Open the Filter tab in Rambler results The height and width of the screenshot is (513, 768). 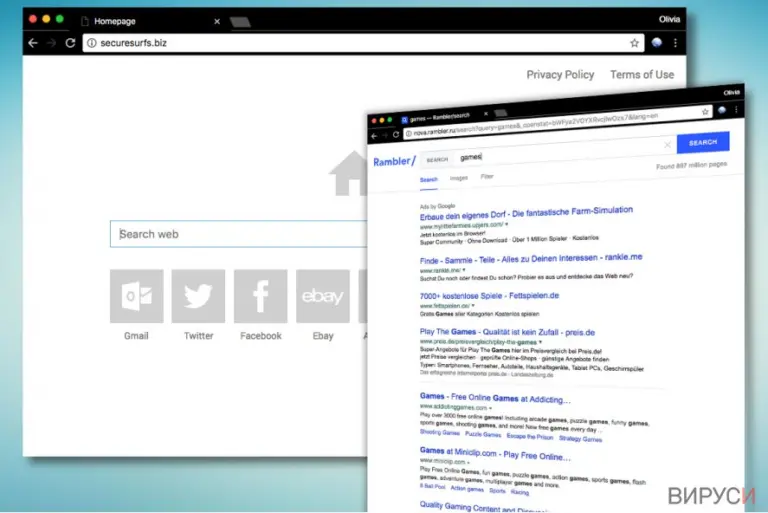pyautogui.click(x=487, y=176)
